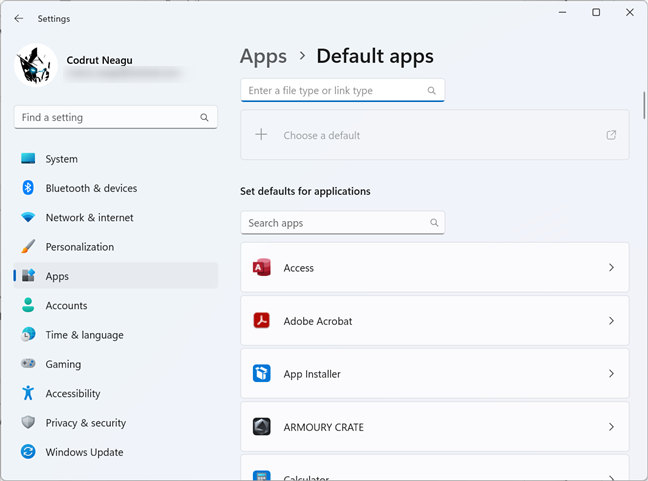Expand the Access defaults chevron
This screenshot has height=481, width=648.
[611, 268]
